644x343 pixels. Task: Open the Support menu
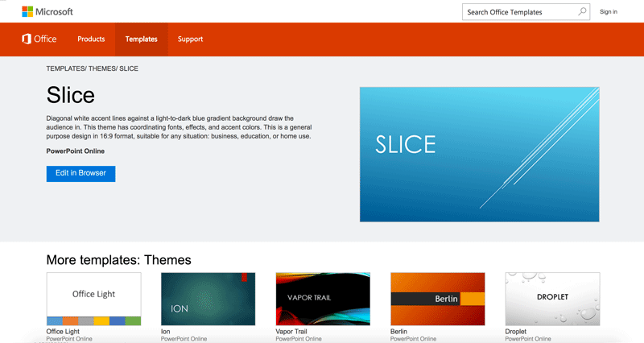click(x=190, y=39)
